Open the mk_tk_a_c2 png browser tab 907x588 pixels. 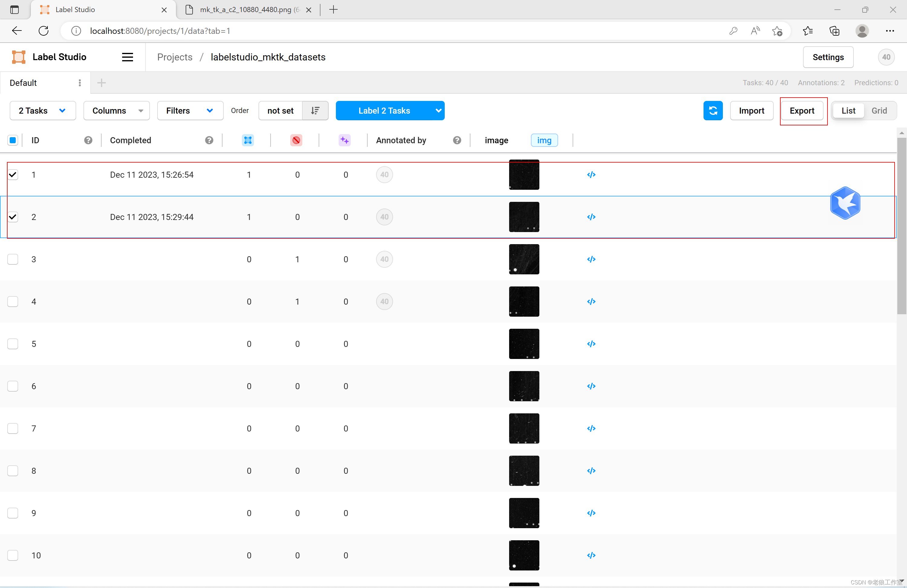pyautogui.click(x=245, y=10)
